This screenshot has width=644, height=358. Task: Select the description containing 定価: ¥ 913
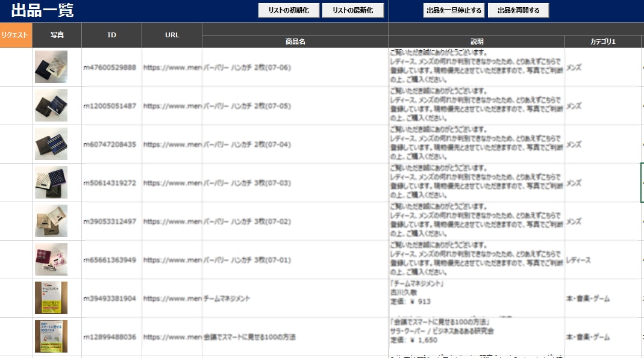pyautogui.click(x=477, y=298)
